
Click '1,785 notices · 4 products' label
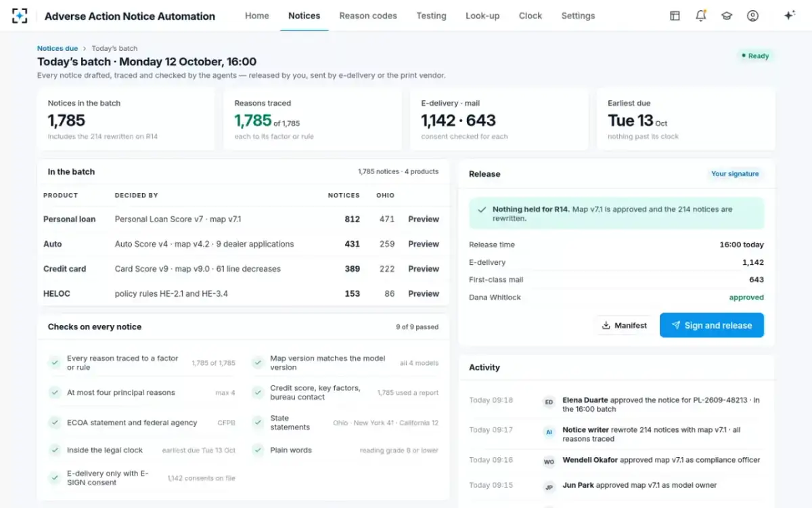pos(398,172)
